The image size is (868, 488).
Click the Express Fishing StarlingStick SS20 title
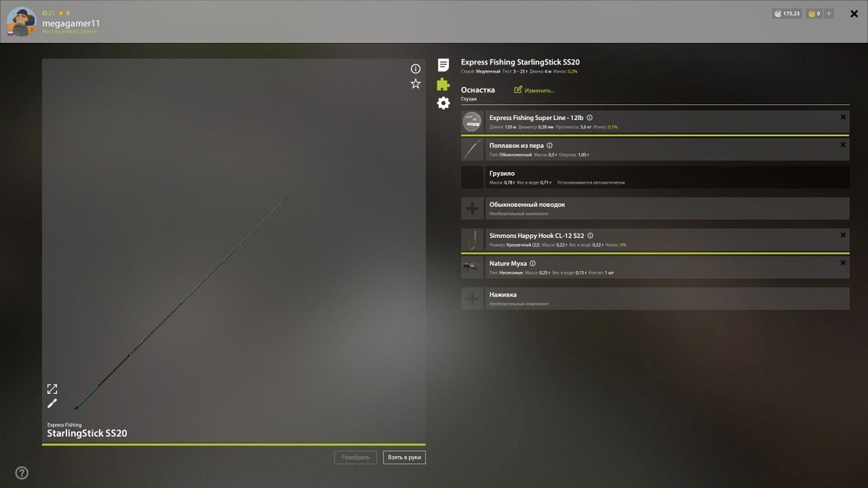[x=520, y=62]
